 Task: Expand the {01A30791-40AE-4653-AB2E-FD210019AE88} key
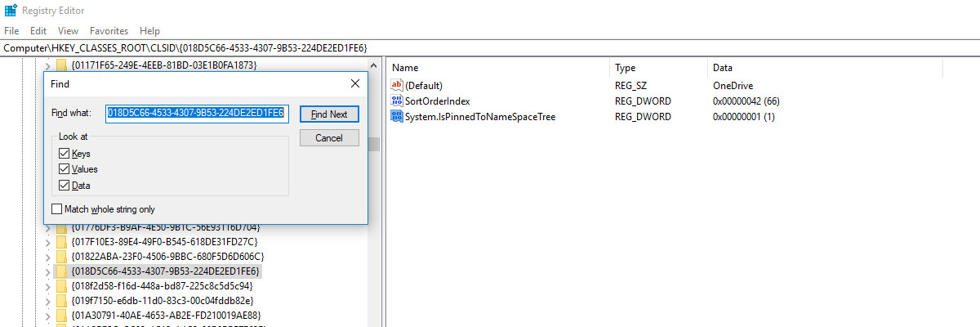pyautogui.click(x=47, y=316)
